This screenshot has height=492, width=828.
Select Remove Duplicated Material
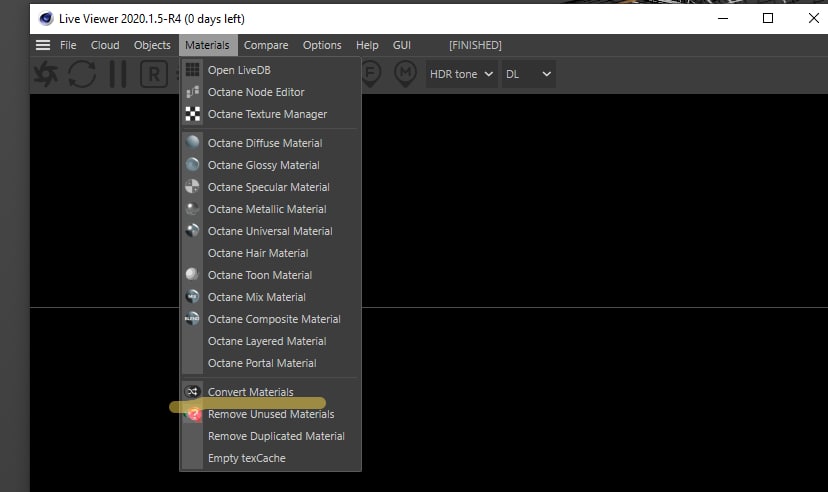[271, 436]
